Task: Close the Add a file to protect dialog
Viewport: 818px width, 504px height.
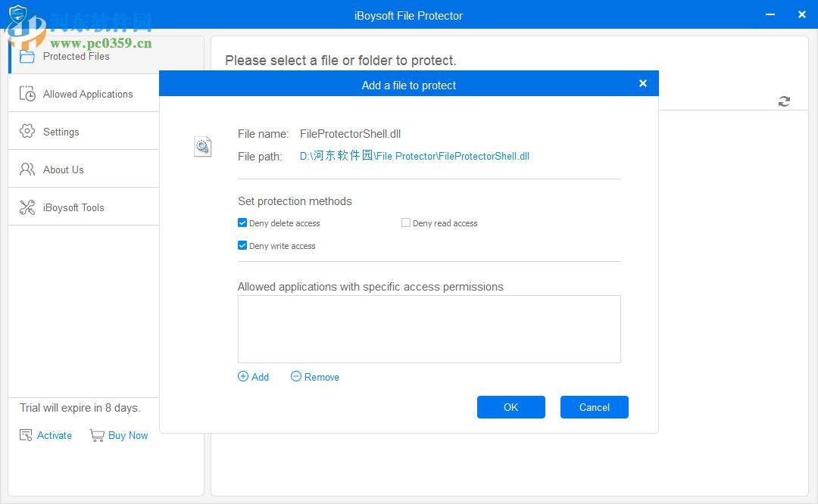Action: tap(642, 83)
